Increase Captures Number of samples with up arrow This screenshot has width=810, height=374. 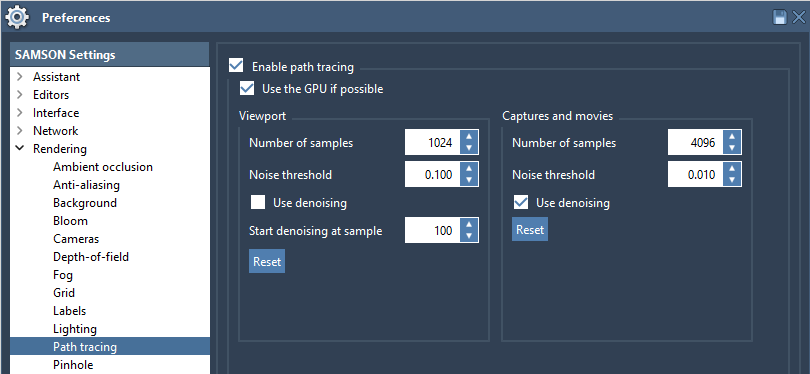[732, 137]
